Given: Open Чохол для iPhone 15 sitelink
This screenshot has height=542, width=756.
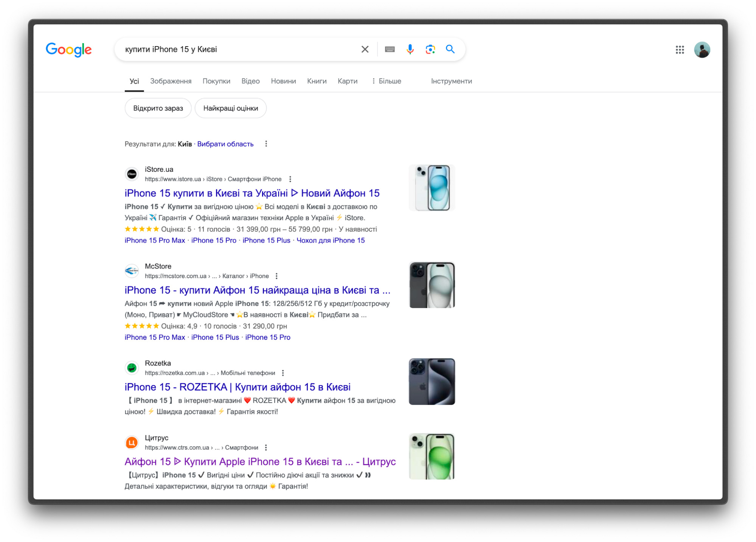Looking at the screenshot, I should pyautogui.click(x=331, y=240).
